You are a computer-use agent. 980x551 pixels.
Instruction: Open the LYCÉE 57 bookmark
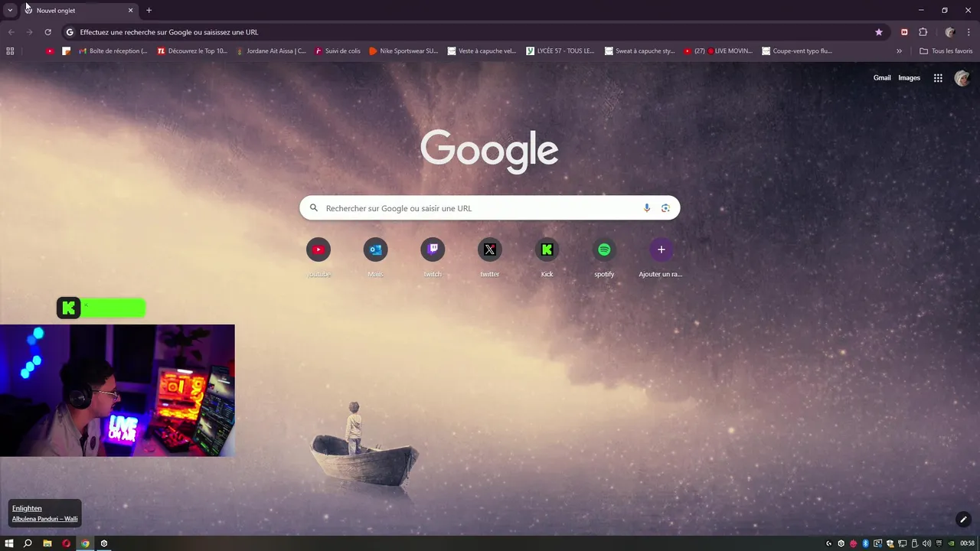[x=560, y=51]
